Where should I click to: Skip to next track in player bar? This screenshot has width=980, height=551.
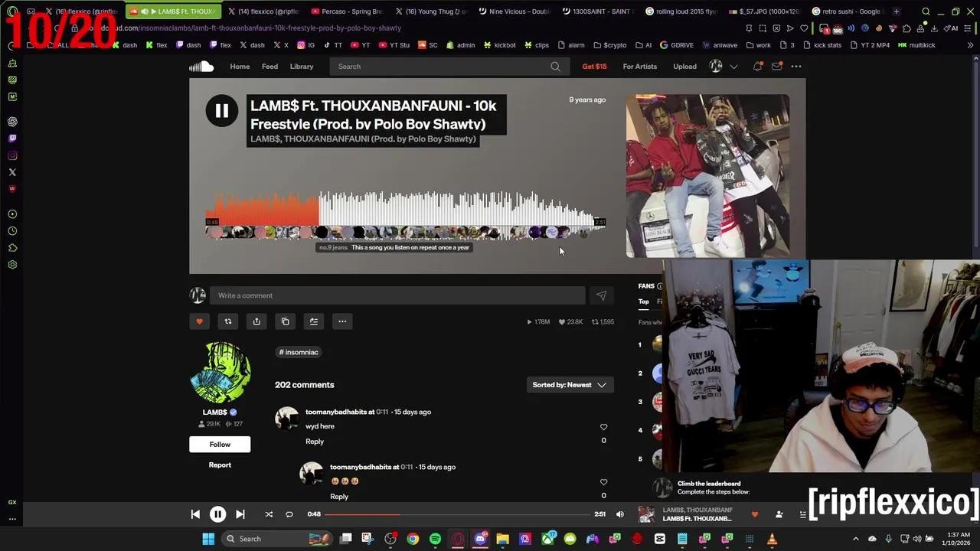coord(240,514)
